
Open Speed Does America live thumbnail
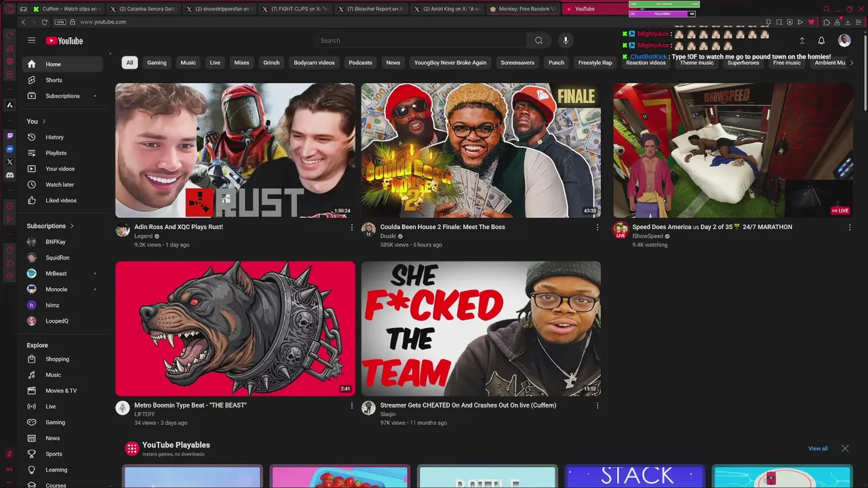733,150
